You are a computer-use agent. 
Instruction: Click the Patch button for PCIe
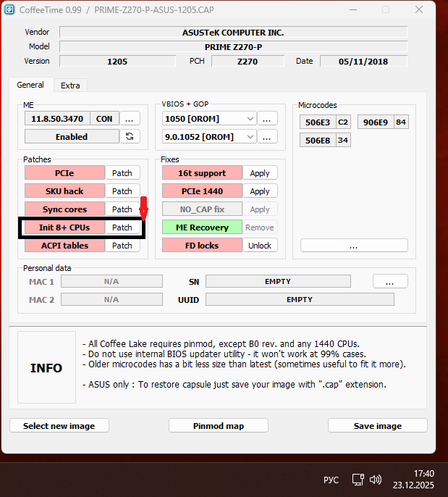click(122, 173)
